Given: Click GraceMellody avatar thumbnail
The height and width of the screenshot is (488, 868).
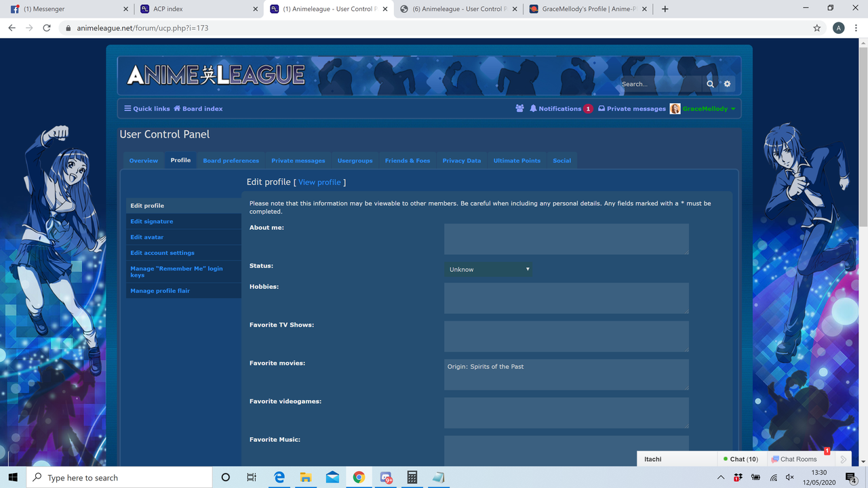Looking at the screenshot, I should (675, 108).
